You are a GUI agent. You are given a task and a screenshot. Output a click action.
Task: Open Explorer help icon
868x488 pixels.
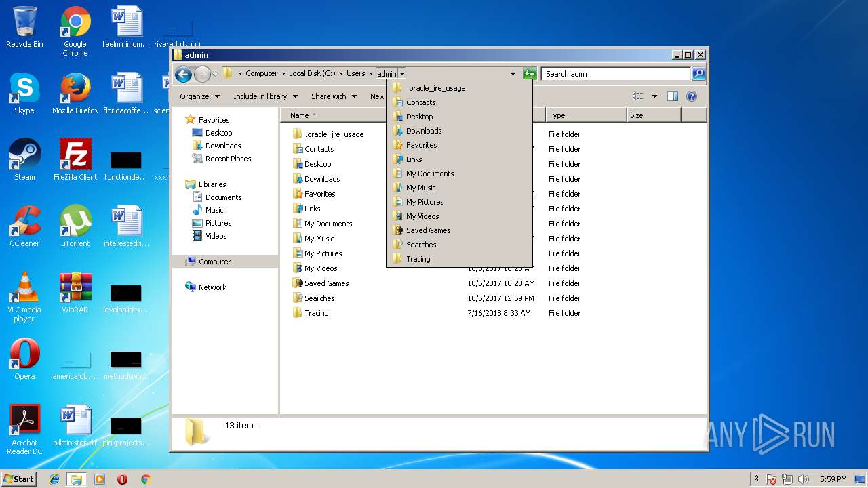(692, 96)
